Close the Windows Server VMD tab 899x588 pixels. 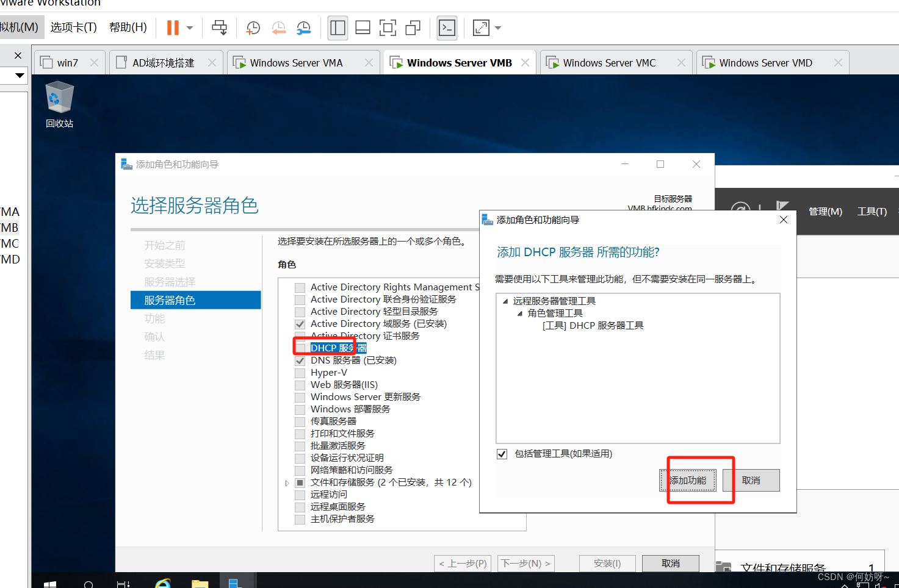[838, 62]
